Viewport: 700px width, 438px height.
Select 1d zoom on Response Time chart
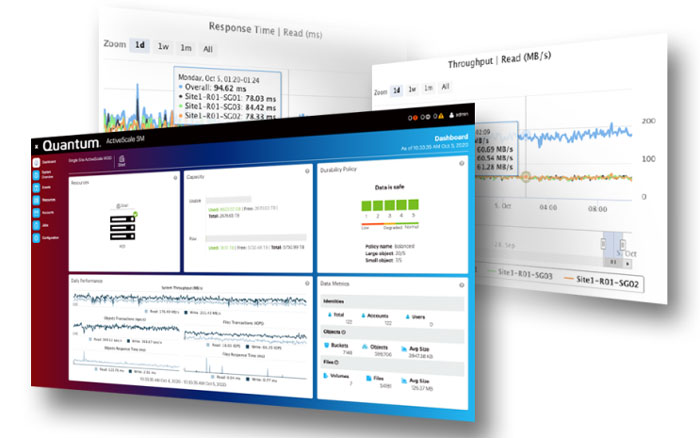coord(140,45)
